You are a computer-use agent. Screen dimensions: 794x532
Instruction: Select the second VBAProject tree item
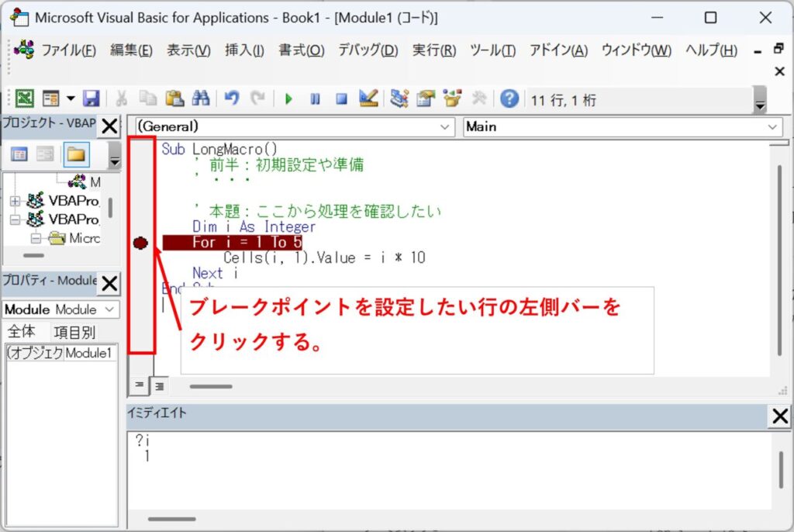pyautogui.click(x=74, y=219)
